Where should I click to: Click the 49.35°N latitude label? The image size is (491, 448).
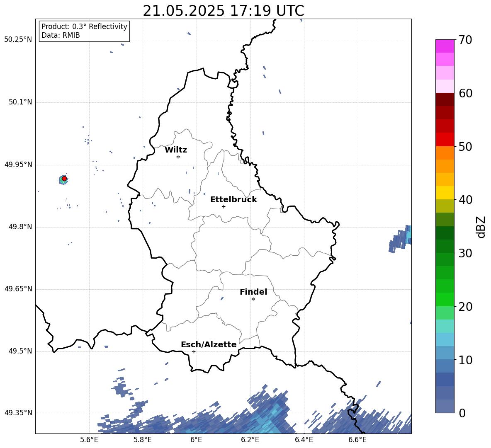click(18, 413)
